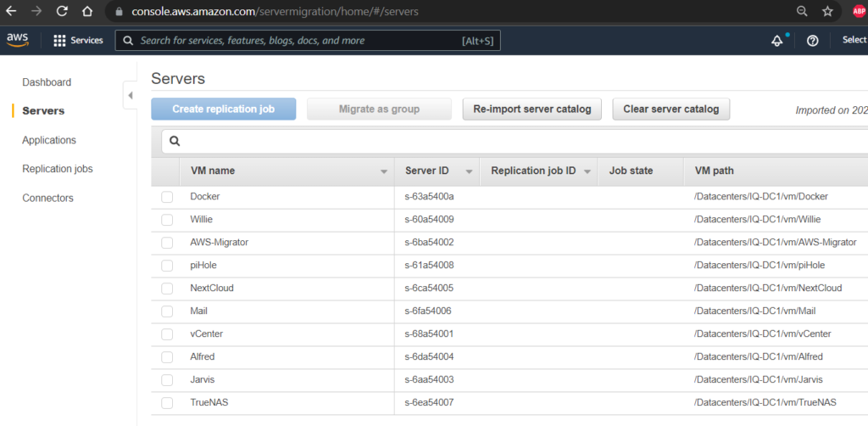Click the /Datacenters/IQ-DC1/vm/Willie path
This screenshot has width=868, height=426.
[757, 220]
